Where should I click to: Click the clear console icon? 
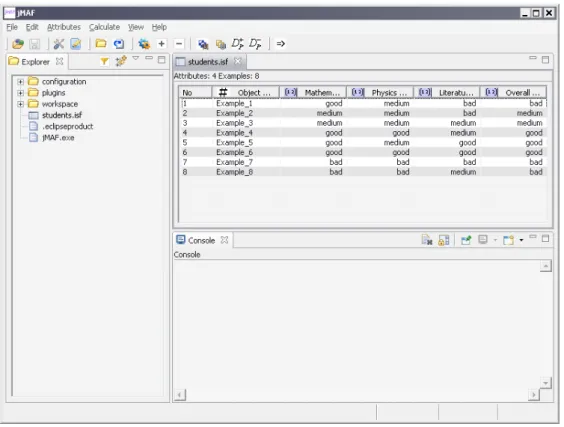427,240
